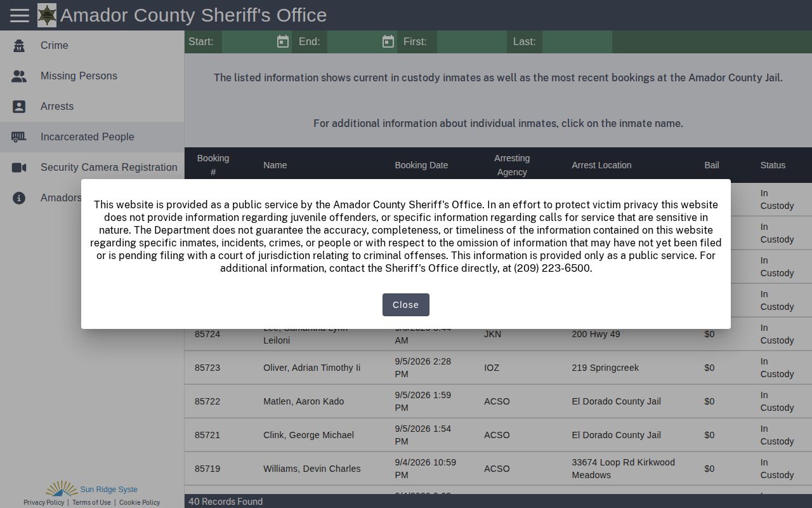Image resolution: width=812 pixels, height=508 pixels.
Task: Sort by Name column header
Action: tap(275, 165)
